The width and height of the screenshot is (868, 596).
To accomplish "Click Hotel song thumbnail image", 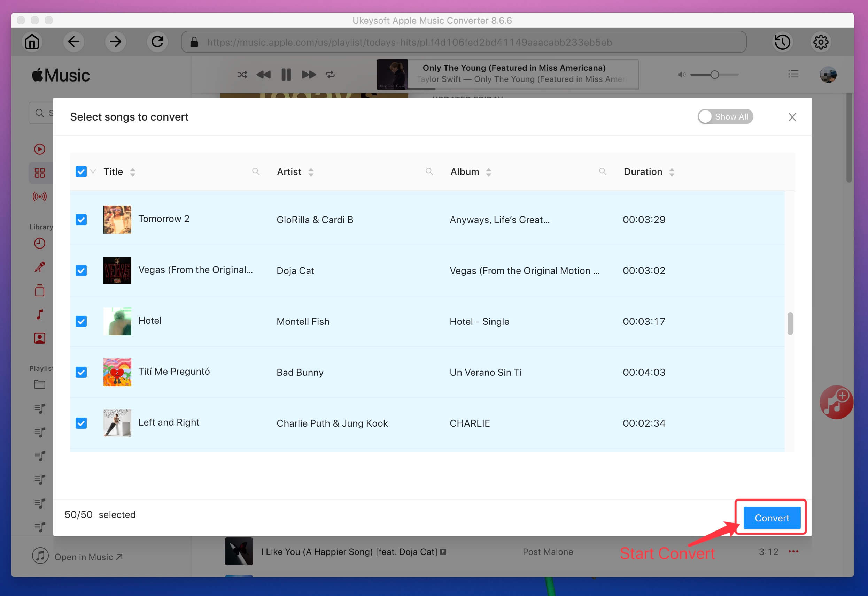I will point(117,321).
